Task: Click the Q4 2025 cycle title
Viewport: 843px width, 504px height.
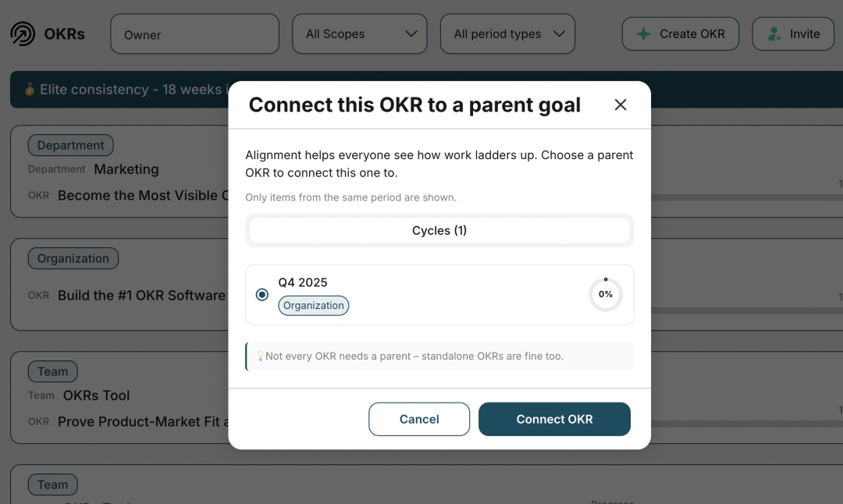Action: click(303, 282)
